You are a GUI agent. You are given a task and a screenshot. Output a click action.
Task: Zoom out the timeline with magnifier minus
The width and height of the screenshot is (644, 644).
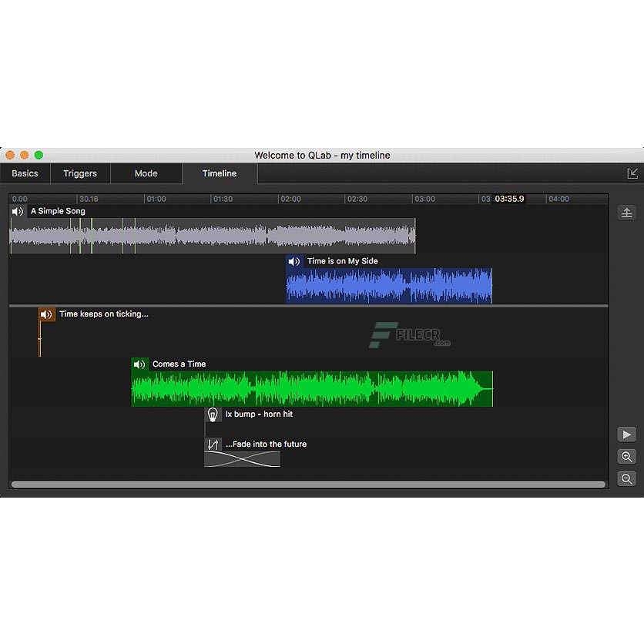[626, 478]
